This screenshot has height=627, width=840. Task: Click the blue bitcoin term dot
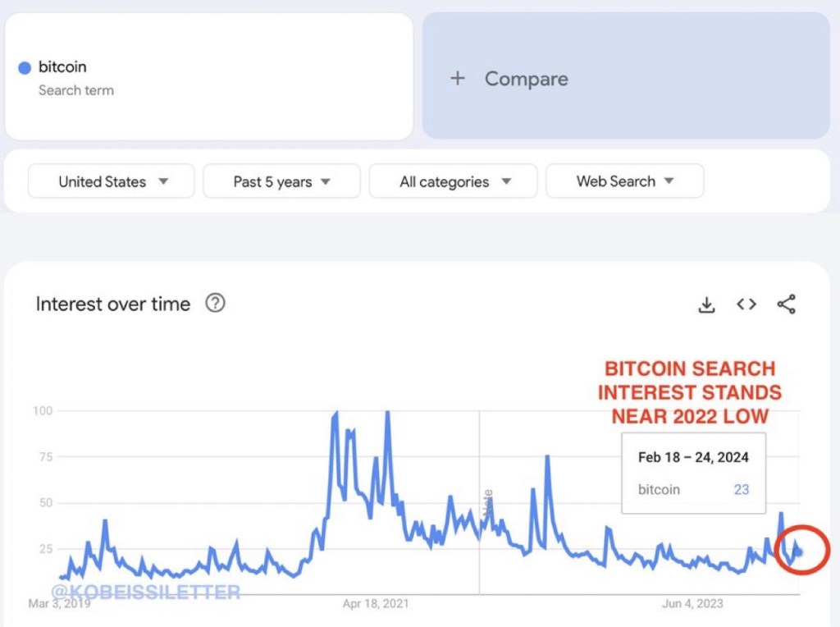25,68
